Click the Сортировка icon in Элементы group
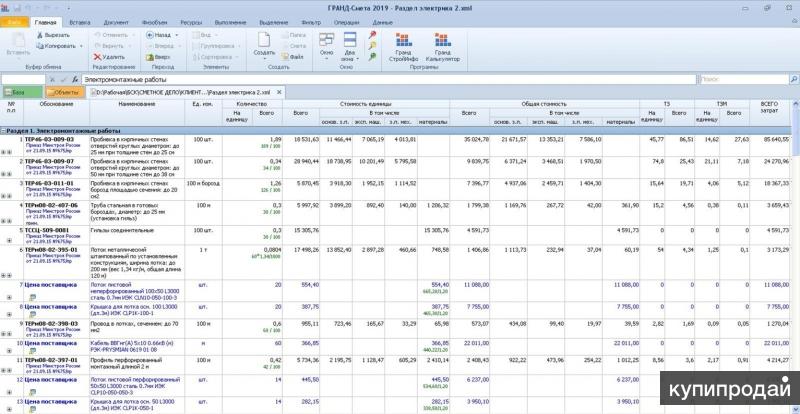The image size is (800, 414). pos(196,57)
